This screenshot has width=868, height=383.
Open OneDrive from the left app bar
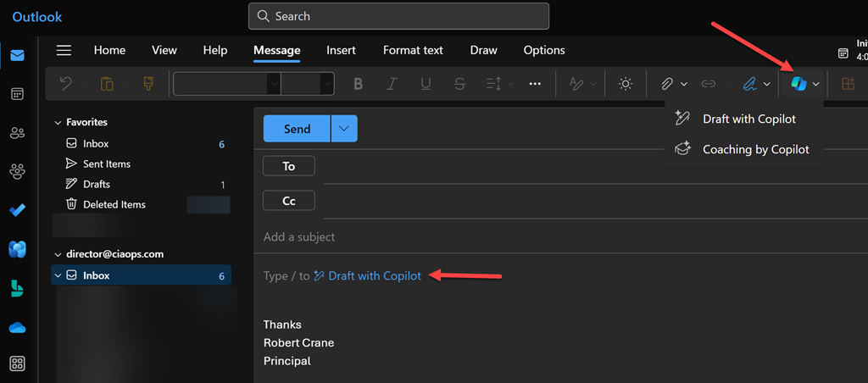[17, 327]
